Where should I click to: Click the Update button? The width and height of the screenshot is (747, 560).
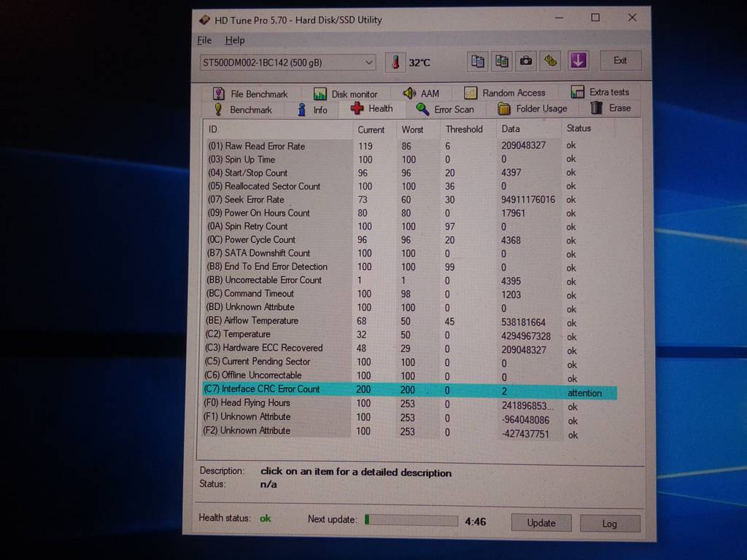541,523
